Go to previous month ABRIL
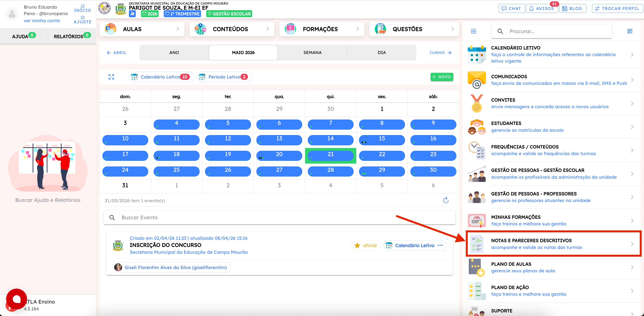Image resolution: width=644 pixels, height=316 pixels. click(117, 53)
